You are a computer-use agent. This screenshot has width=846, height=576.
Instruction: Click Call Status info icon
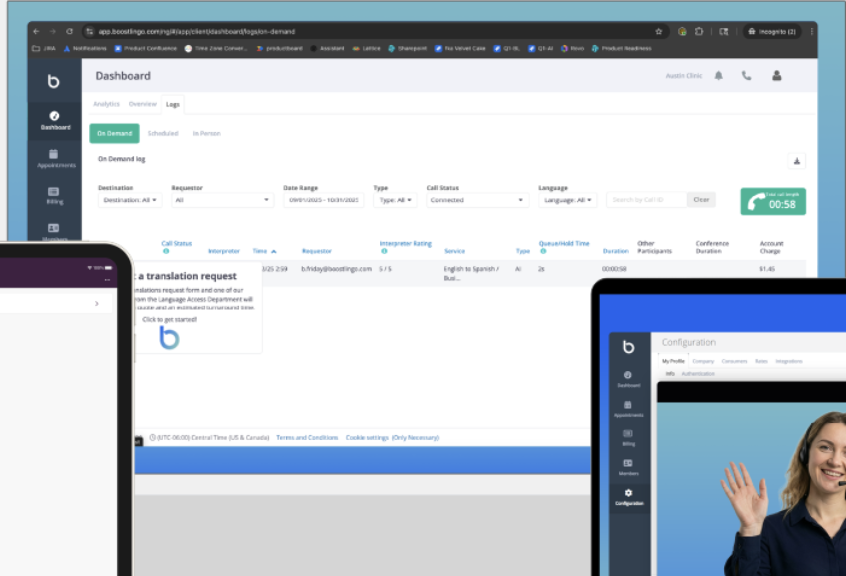166,251
